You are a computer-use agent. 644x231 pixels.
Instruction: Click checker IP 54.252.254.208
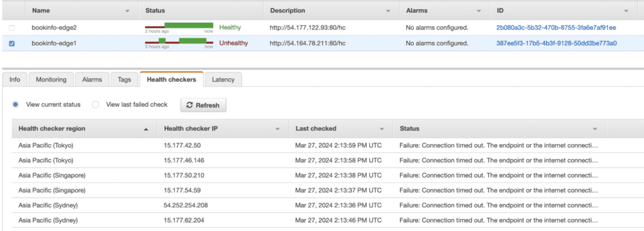pyautogui.click(x=186, y=205)
